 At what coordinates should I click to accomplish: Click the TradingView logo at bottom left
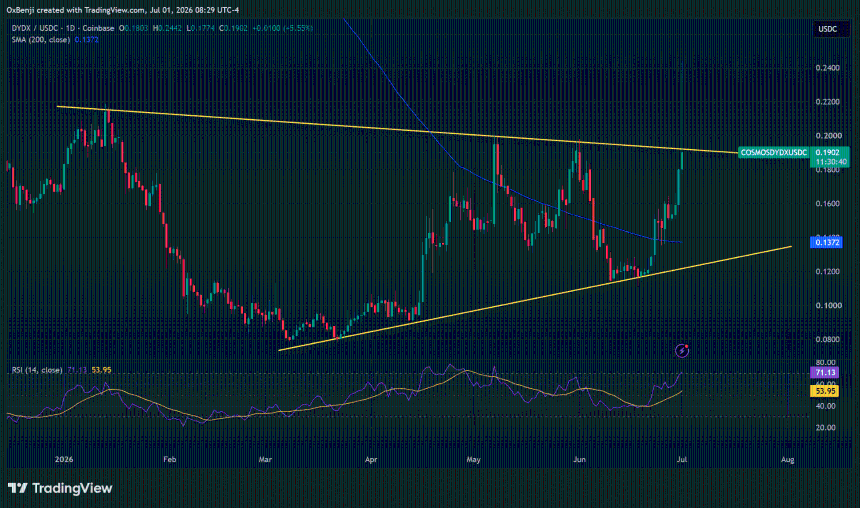coord(60,488)
